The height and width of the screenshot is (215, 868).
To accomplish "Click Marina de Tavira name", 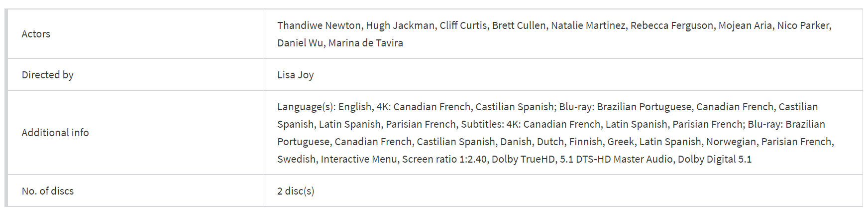I will click(x=366, y=43).
